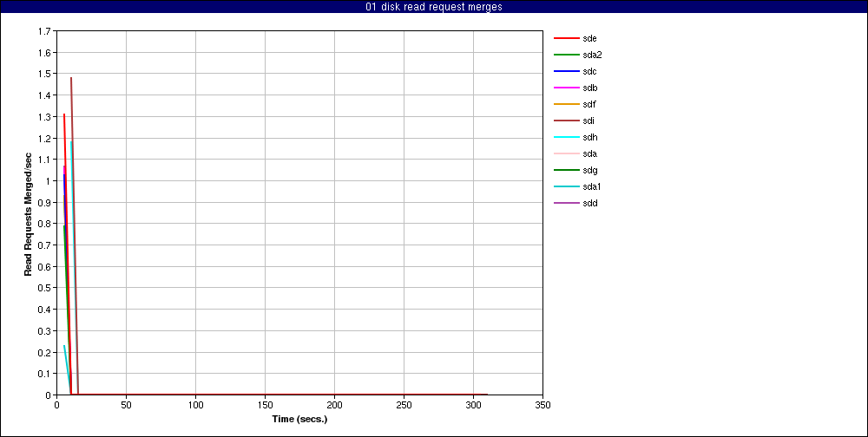Click the orange sdf legend line
The height and width of the screenshot is (437, 868).
(x=566, y=104)
